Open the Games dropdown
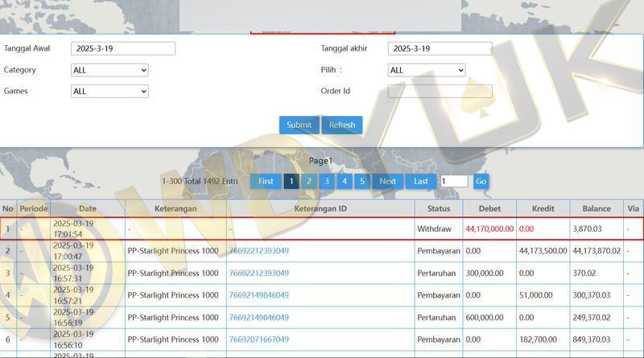The height and width of the screenshot is (358, 644). point(109,91)
